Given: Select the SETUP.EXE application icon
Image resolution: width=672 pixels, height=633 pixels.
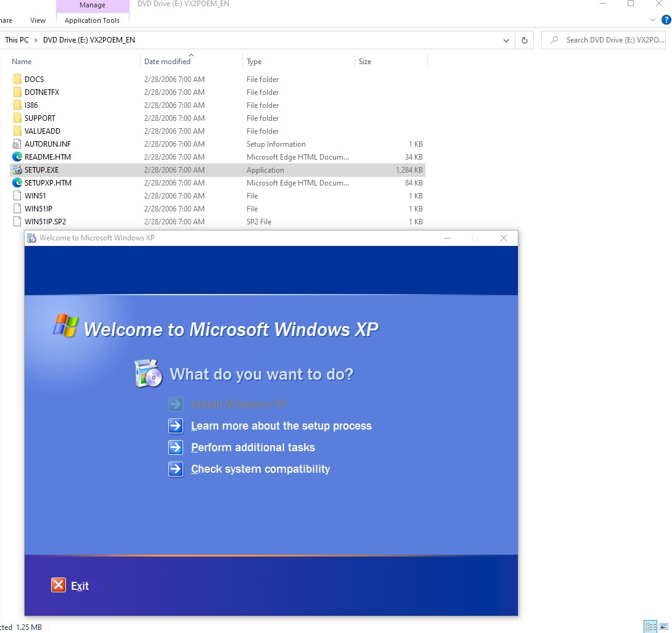Looking at the screenshot, I should coord(17,170).
